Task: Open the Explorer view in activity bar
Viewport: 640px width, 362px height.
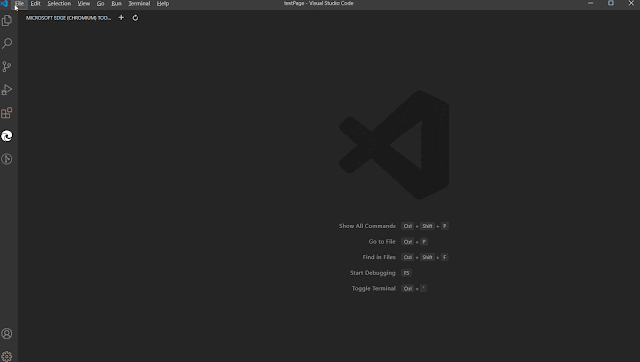Action: pyautogui.click(x=7, y=20)
